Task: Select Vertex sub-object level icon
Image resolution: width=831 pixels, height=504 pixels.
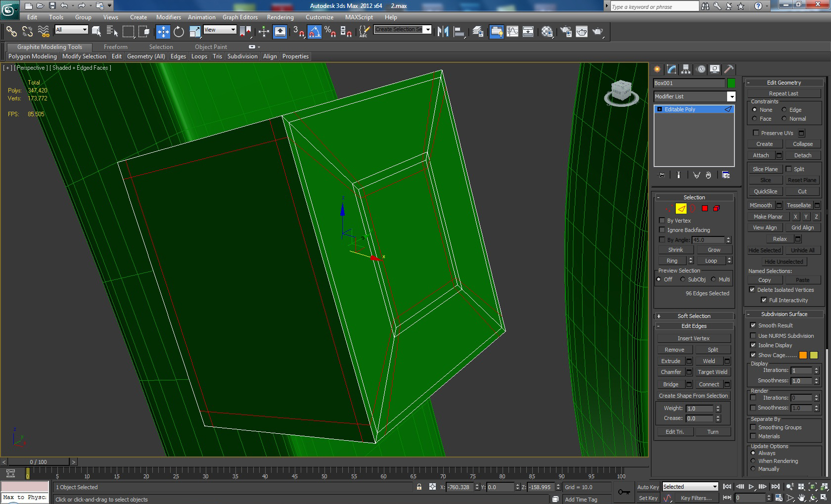Action: 669,208
